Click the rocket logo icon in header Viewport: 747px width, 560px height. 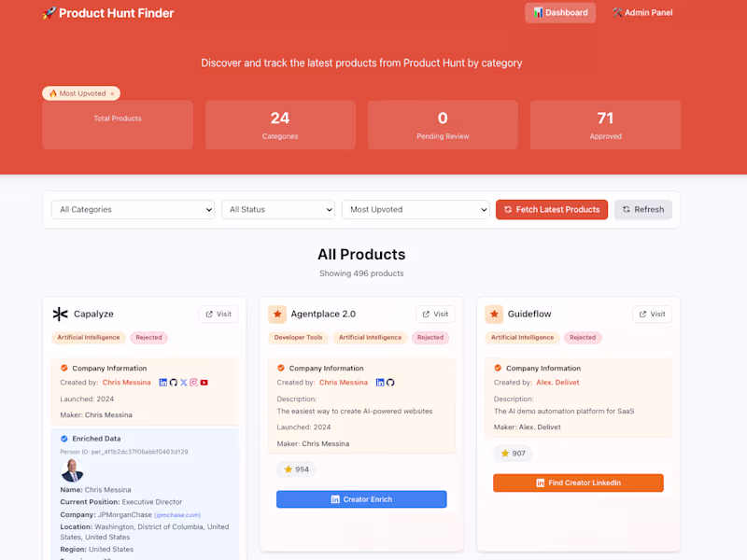click(x=49, y=13)
